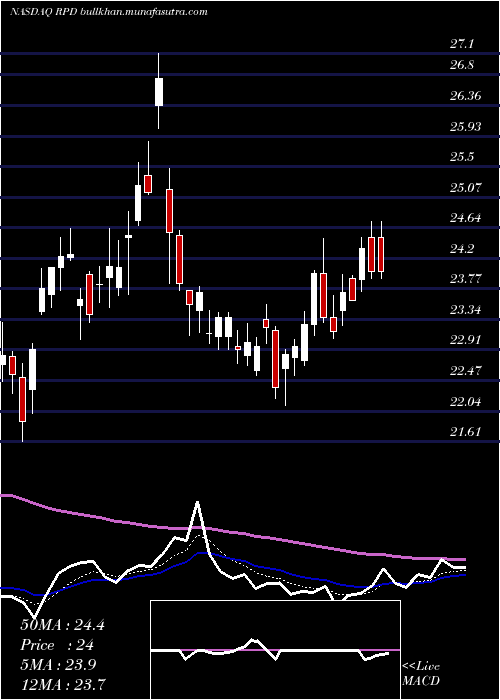Select the 22.47 price level label
Image resolution: width=500 pixels, height=700 pixels.
click(x=465, y=371)
